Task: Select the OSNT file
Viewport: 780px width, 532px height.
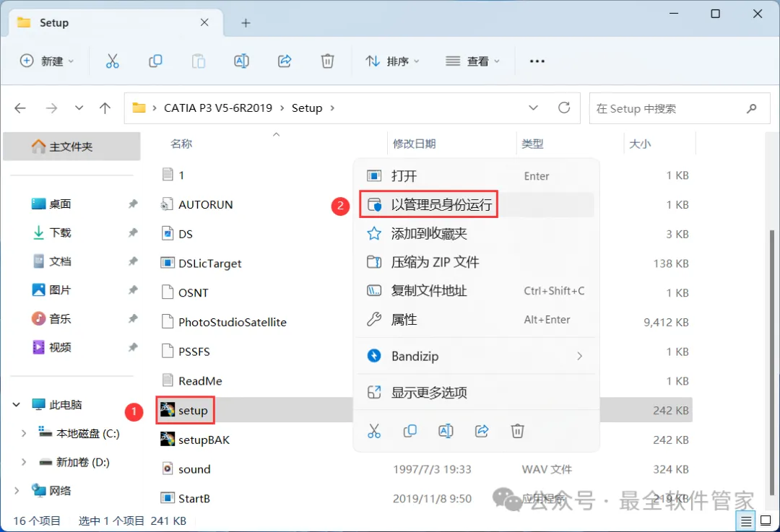Action: (x=193, y=293)
